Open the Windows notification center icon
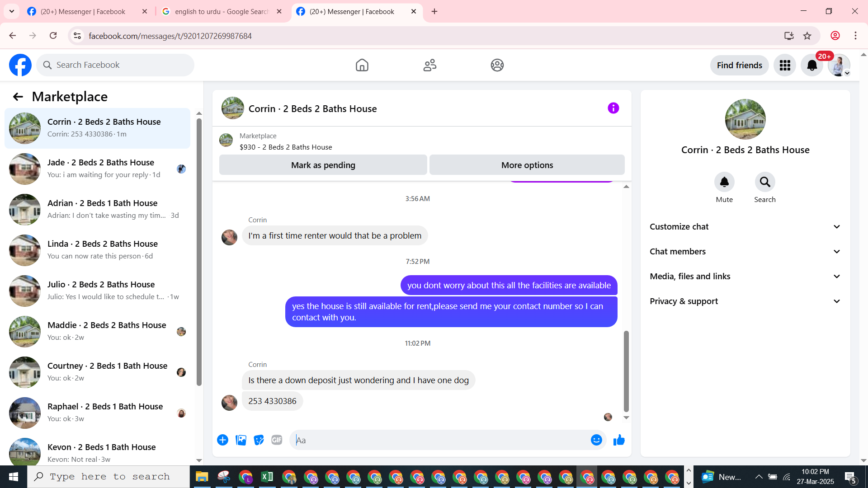This screenshot has width=868, height=488. 850,477
